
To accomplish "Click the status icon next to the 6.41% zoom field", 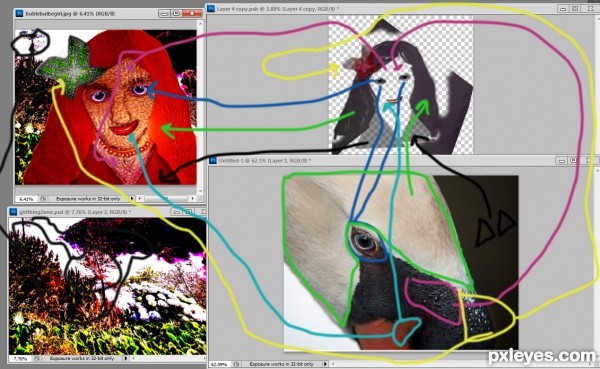I will pyautogui.click(x=43, y=199).
